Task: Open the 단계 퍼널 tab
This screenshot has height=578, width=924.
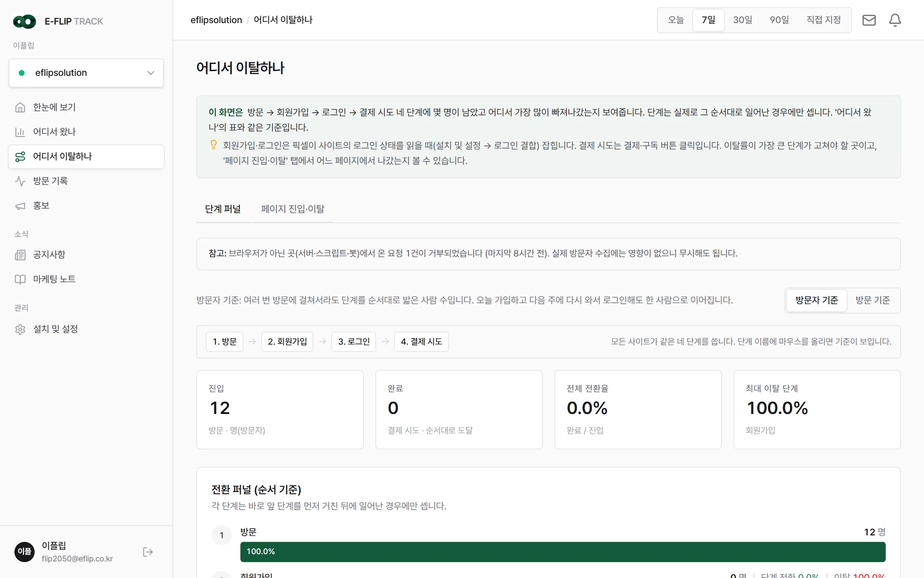Action: (223, 209)
